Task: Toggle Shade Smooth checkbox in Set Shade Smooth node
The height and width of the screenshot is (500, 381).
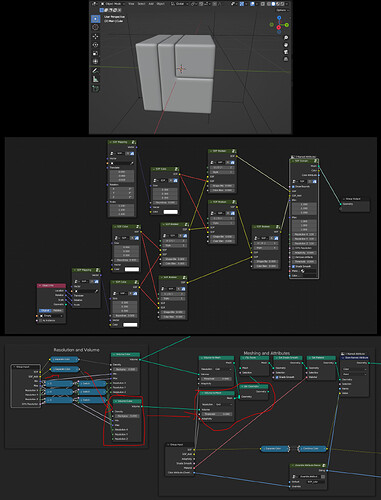Action: [x=277, y=377]
